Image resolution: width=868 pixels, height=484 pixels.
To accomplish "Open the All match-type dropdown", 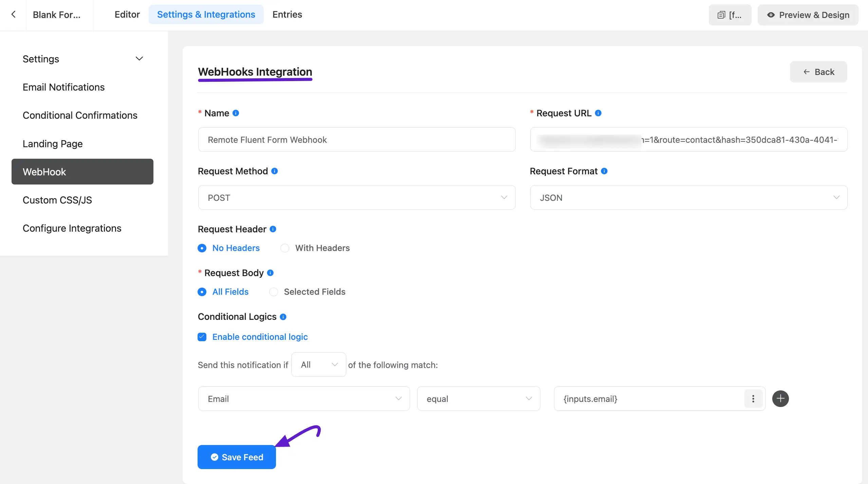I will pyautogui.click(x=319, y=365).
